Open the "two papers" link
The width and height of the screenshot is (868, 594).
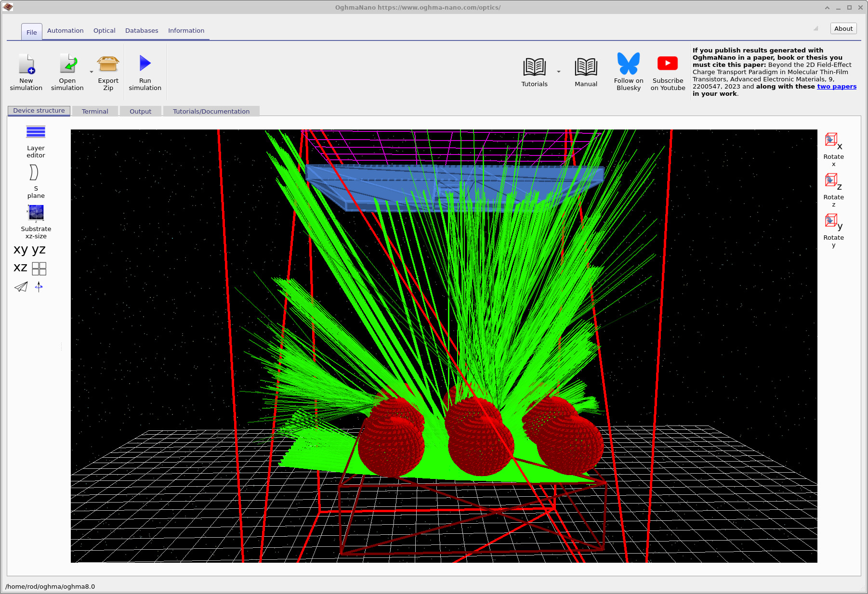(x=836, y=86)
